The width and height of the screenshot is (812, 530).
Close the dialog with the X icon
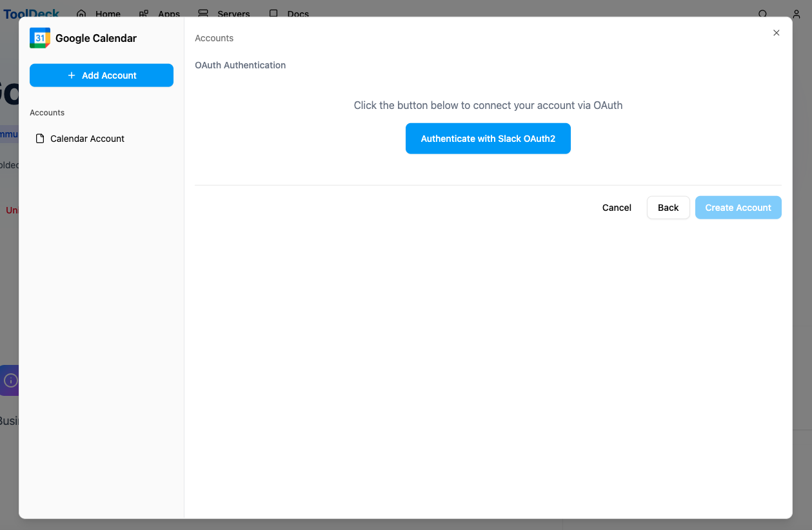(777, 33)
